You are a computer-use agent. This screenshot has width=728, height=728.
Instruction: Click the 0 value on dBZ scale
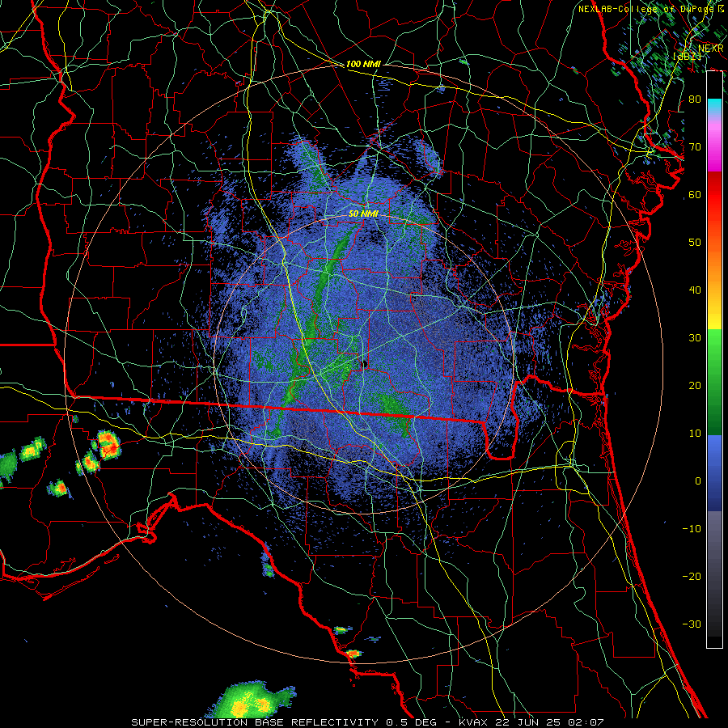(x=698, y=481)
